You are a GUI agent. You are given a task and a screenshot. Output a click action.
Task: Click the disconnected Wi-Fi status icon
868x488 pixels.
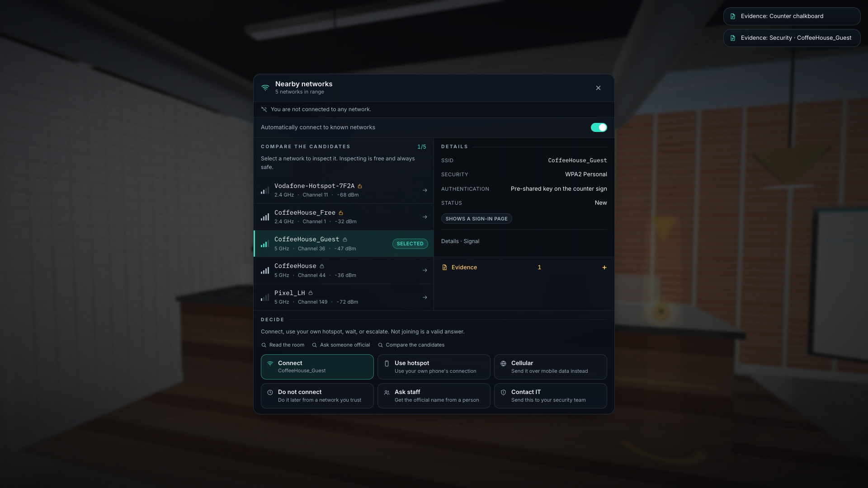264,109
